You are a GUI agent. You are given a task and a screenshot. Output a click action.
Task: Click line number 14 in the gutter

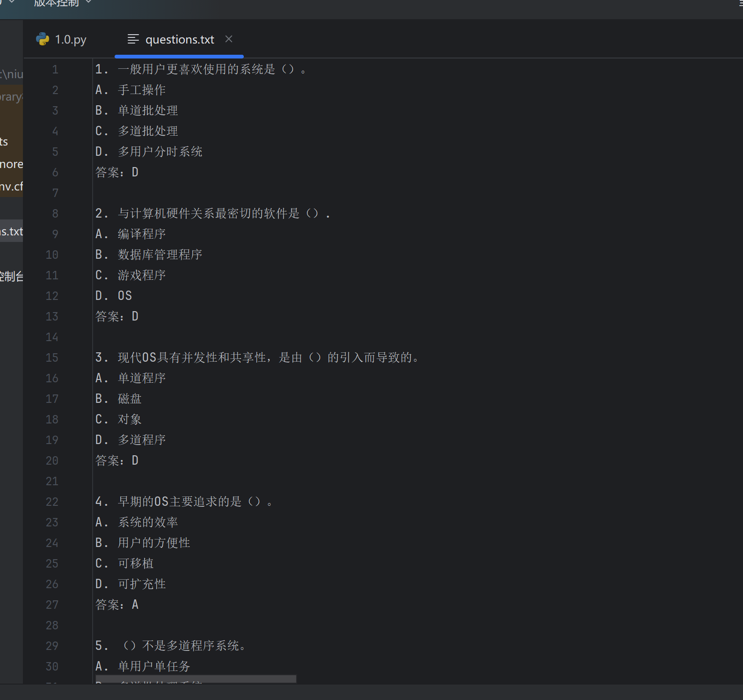click(52, 337)
